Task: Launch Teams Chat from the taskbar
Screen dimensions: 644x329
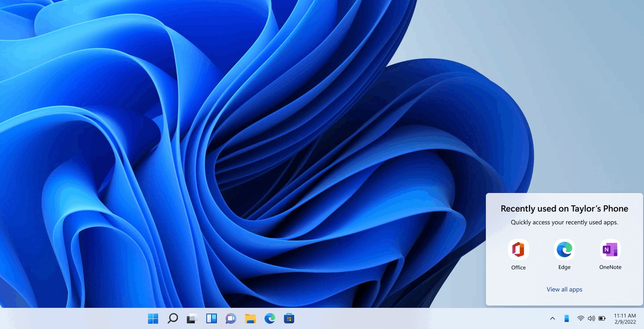Action: (x=231, y=318)
